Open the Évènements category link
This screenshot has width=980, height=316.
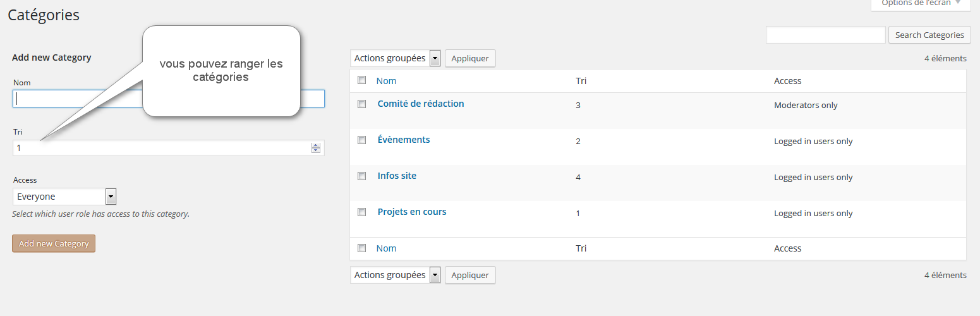(x=404, y=140)
